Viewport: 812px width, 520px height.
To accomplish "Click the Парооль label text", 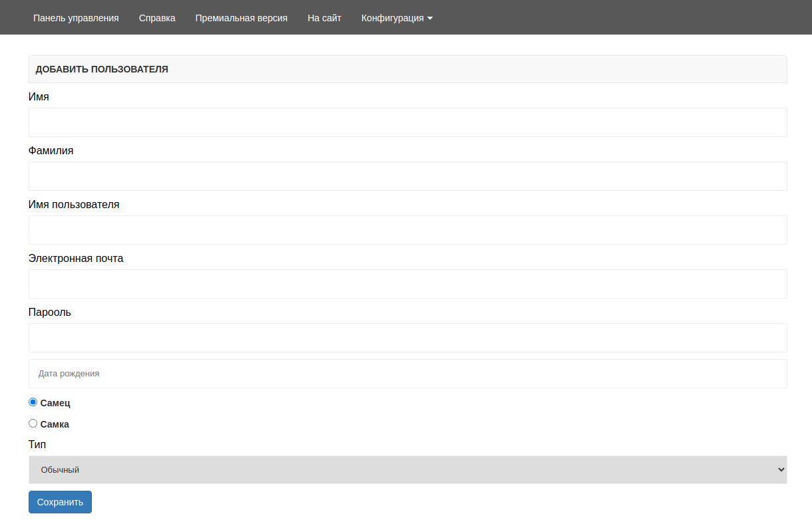I will tap(50, 312).
